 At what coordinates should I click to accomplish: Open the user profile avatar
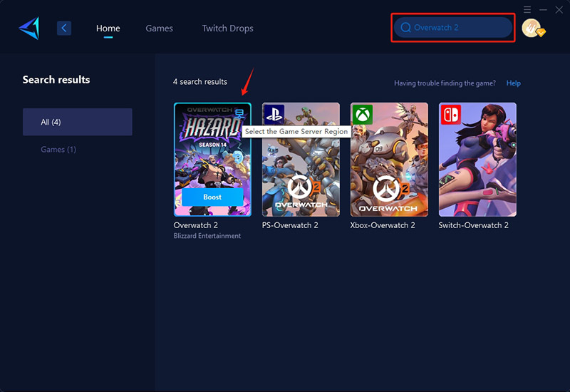tap(532, 28)
